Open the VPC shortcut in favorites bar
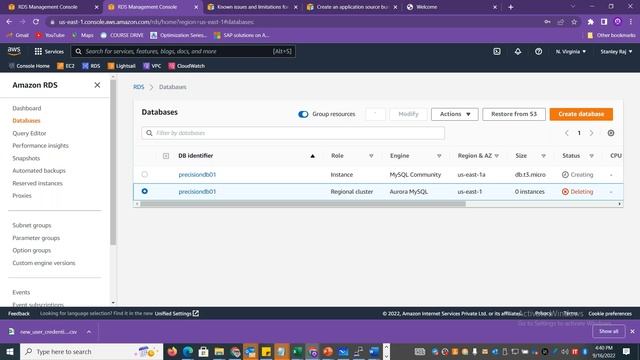The height and width of the screenshot is (360, 640). pyautogui.click(x=152, y=66)
